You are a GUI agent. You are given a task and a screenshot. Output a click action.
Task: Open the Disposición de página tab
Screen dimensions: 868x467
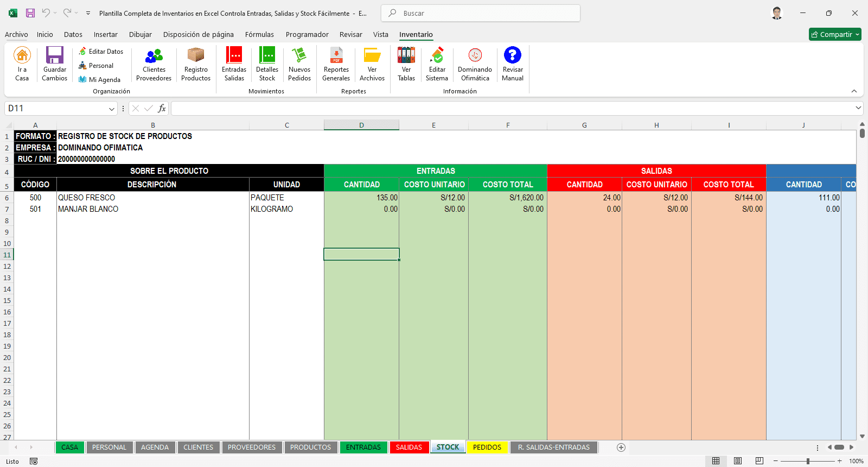pyautogui.click(x=199, y=34)
